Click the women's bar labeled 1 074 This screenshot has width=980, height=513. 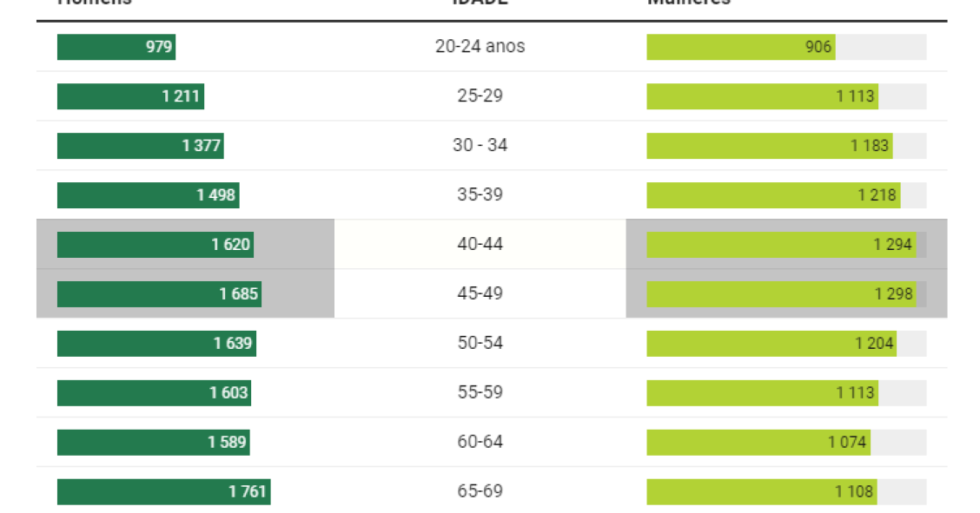point(758,442)
